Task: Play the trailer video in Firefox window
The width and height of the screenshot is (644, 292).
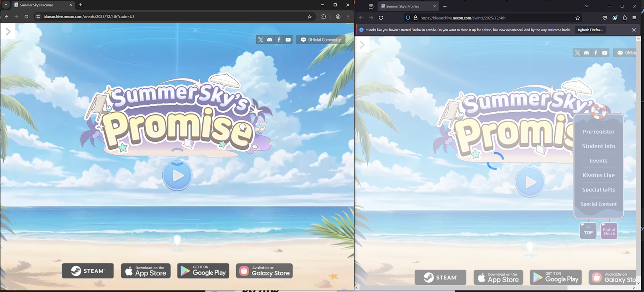Action: coord(530,182)
